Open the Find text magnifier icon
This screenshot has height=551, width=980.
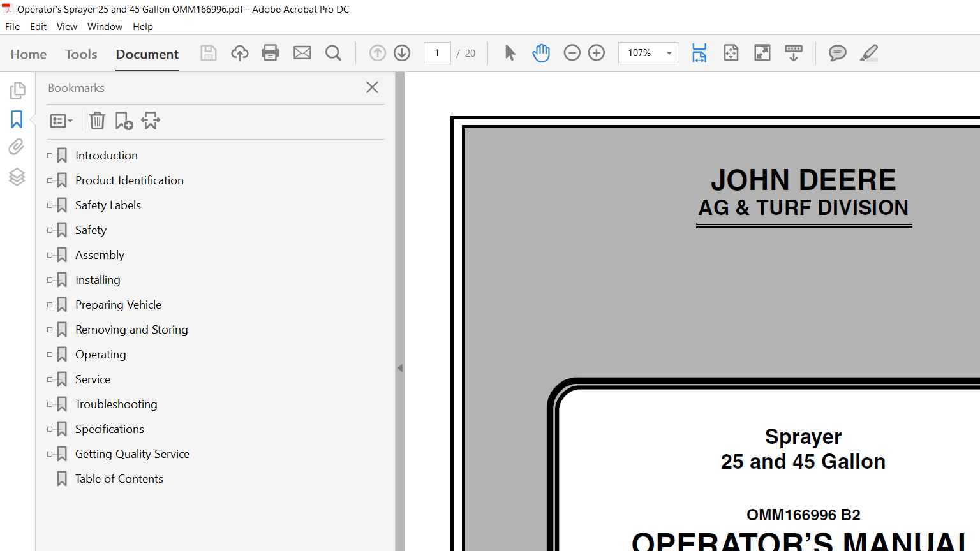(x=333, y=53)
